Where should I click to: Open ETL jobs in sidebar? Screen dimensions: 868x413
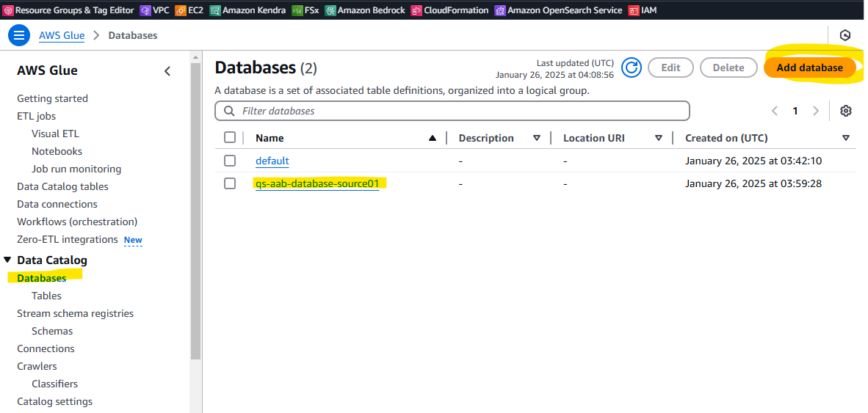[x=37, y=116]
